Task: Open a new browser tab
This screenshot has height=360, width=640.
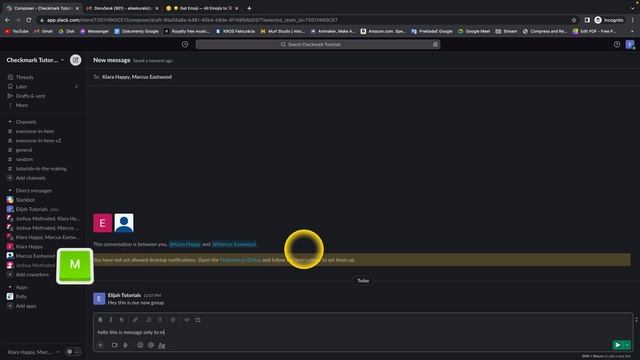Action: click(x=249, y=8)
